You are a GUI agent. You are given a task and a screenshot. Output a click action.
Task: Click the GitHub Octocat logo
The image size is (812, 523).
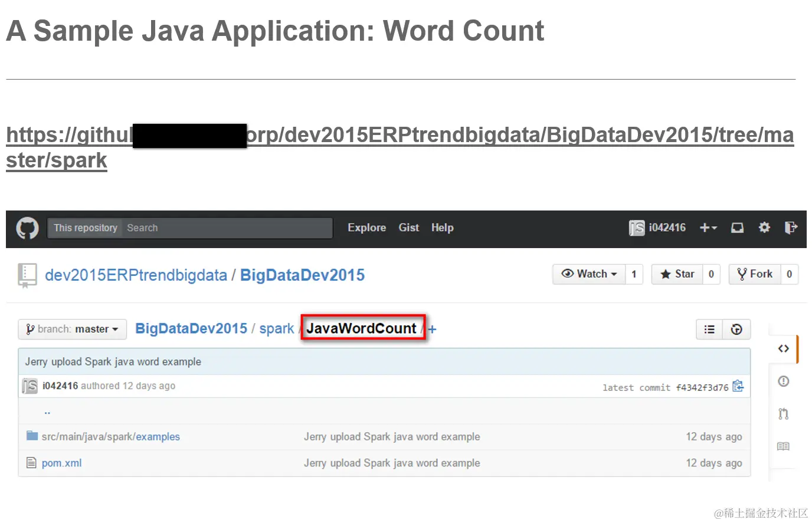[x=27, y=228]
